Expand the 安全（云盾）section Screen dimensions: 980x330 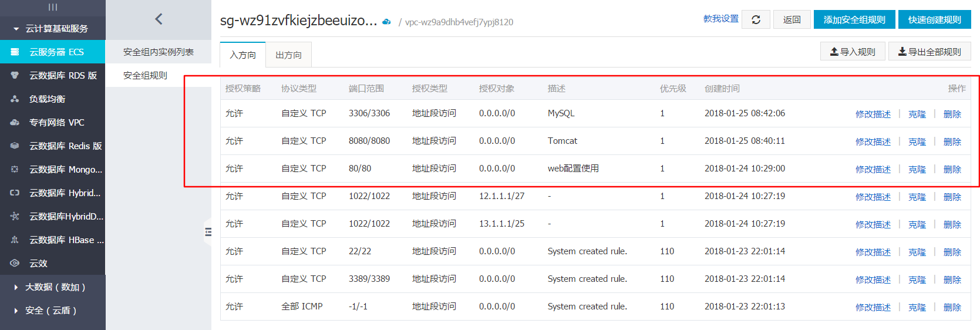[x=16, y=311]
